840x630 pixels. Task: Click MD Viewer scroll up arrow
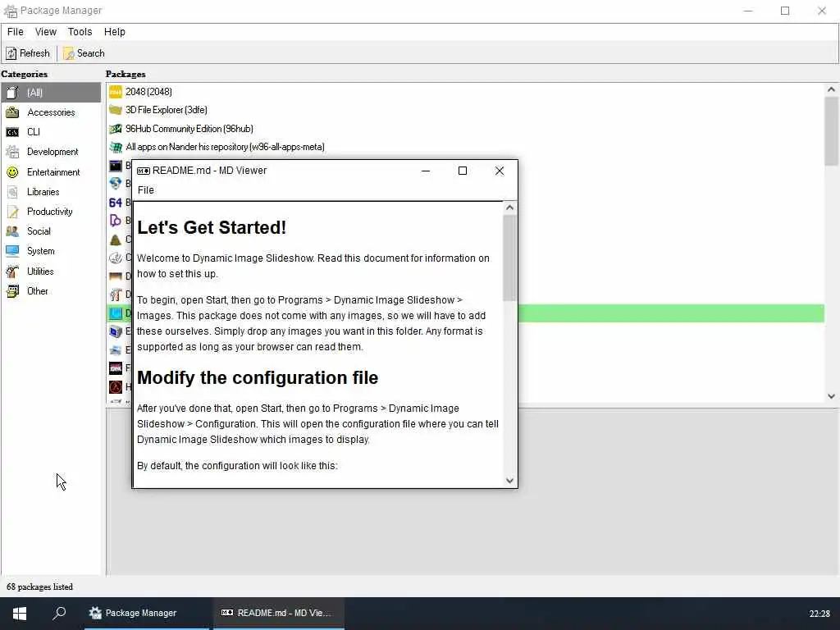click(510, 208)
